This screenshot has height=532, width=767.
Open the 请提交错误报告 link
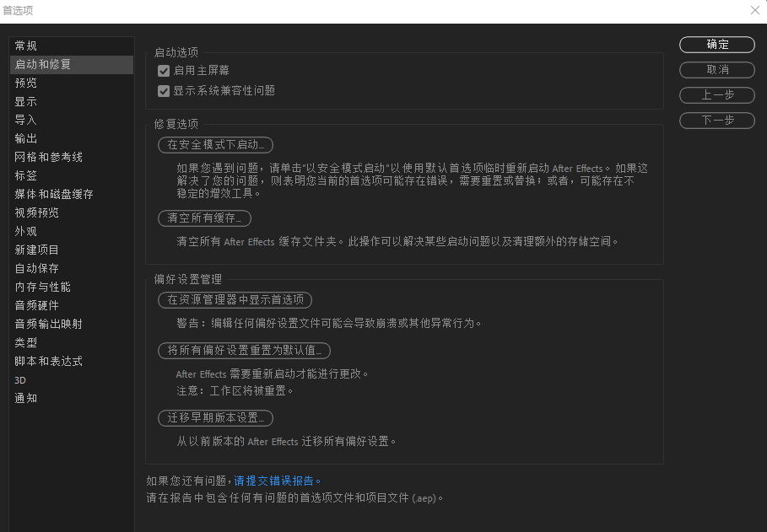coord(277,481)
